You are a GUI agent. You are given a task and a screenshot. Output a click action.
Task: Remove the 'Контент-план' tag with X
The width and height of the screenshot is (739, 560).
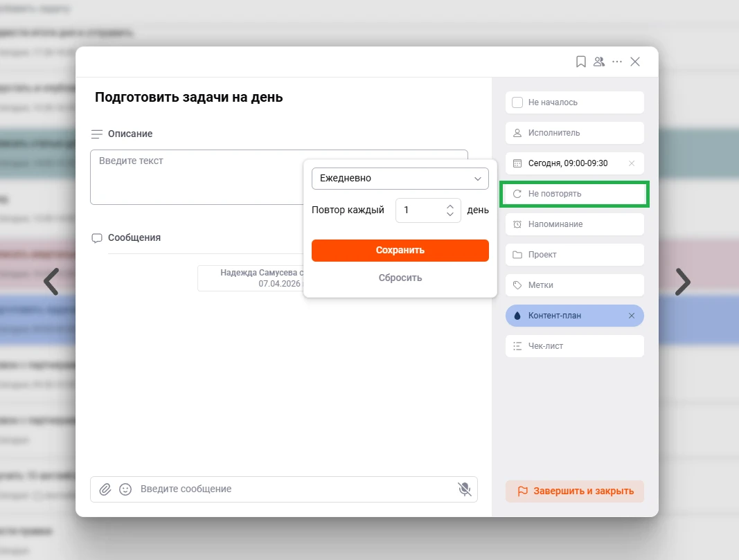631,316
